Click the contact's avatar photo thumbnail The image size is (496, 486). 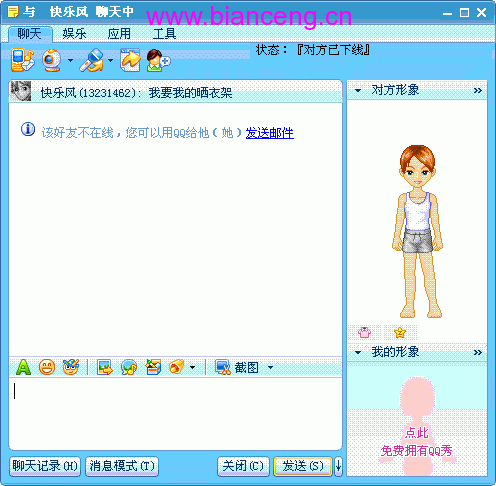[21, 91]
